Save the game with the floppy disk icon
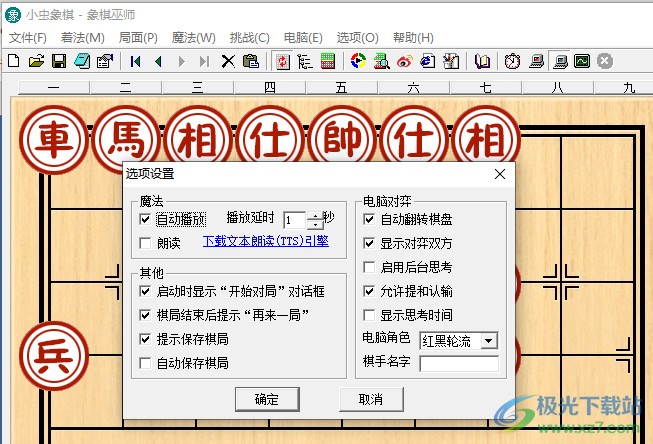 (59, 61)
